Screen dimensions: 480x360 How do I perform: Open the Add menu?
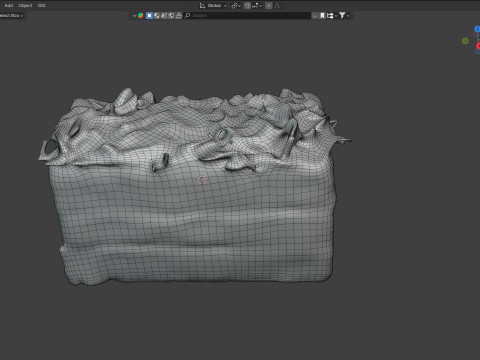click(9, 5)
